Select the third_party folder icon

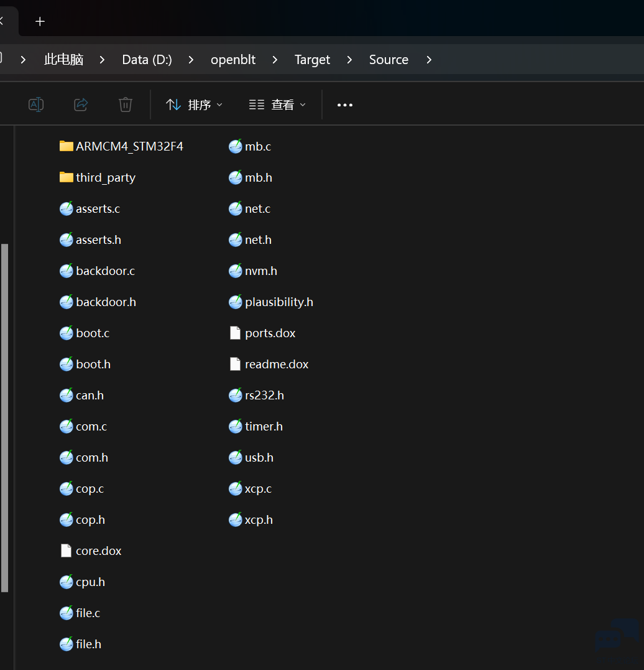coord(66,177)
